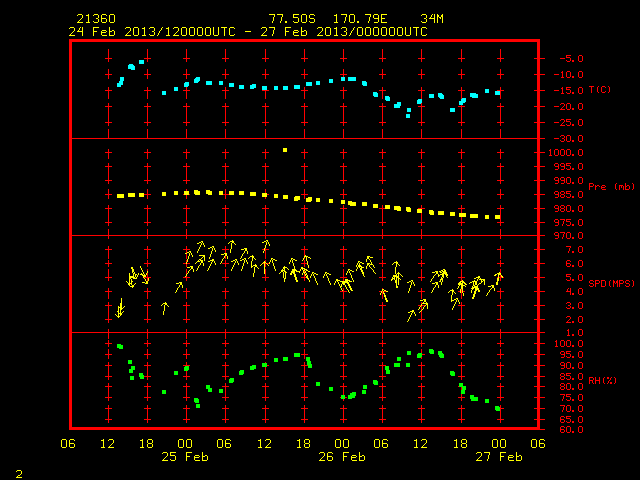Click the SPD(MPS) wind speed label
This screenshot has width=640, height=480.
click(x=611, y=283)
